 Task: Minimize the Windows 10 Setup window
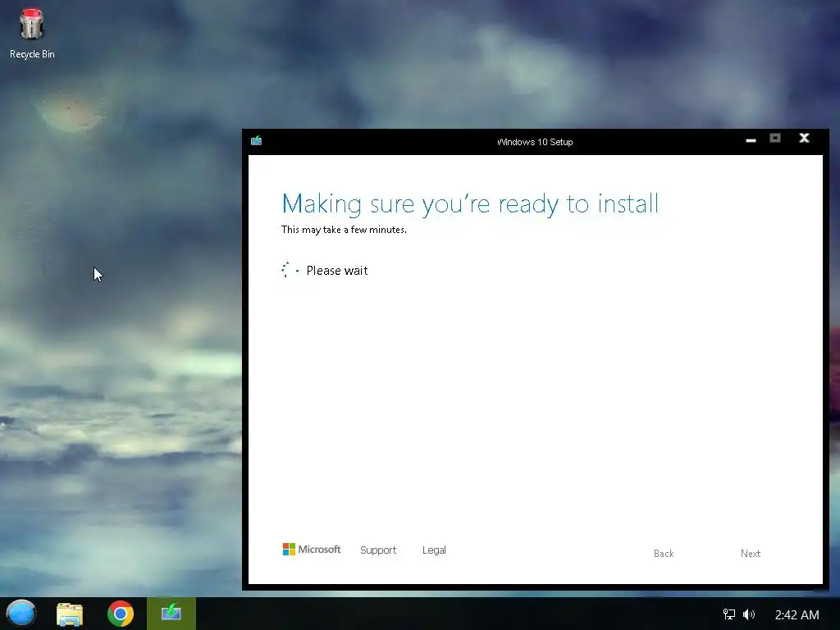tap(751, 139)
